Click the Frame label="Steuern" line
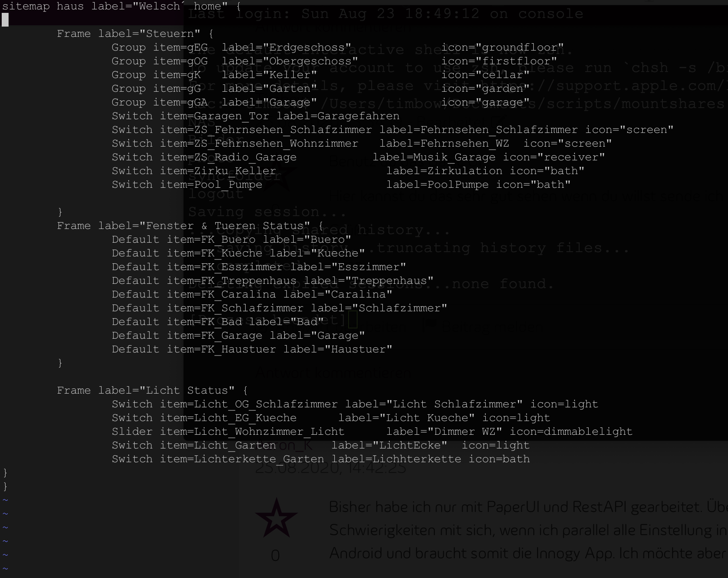Viewport: 728px width, 578px height. tap(135, 33)
